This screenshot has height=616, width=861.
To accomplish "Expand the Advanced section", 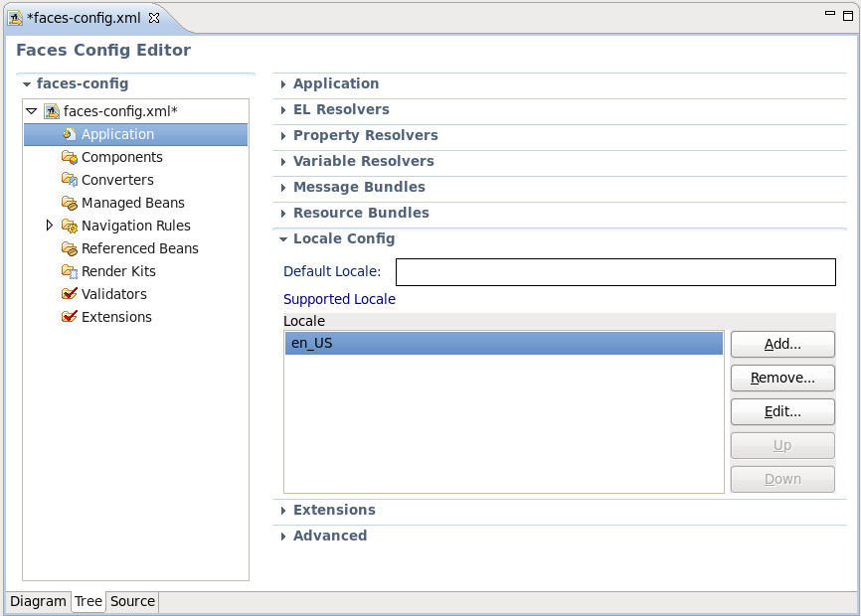I will (x=283, y=537).
